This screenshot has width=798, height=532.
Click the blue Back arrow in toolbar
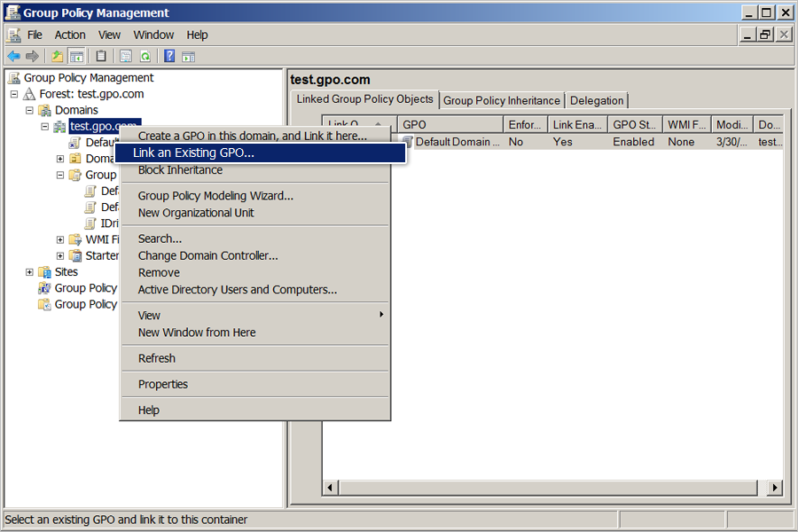tap(13, 56)
